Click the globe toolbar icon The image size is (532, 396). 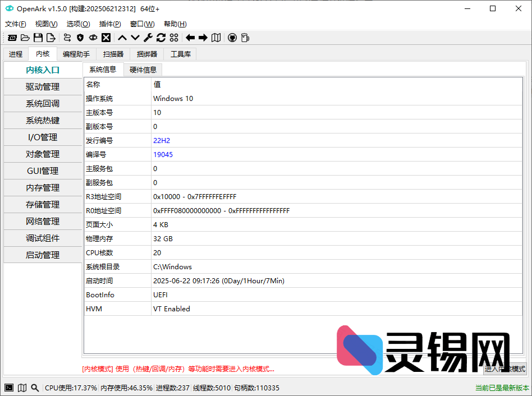click(x=232, y=38)
